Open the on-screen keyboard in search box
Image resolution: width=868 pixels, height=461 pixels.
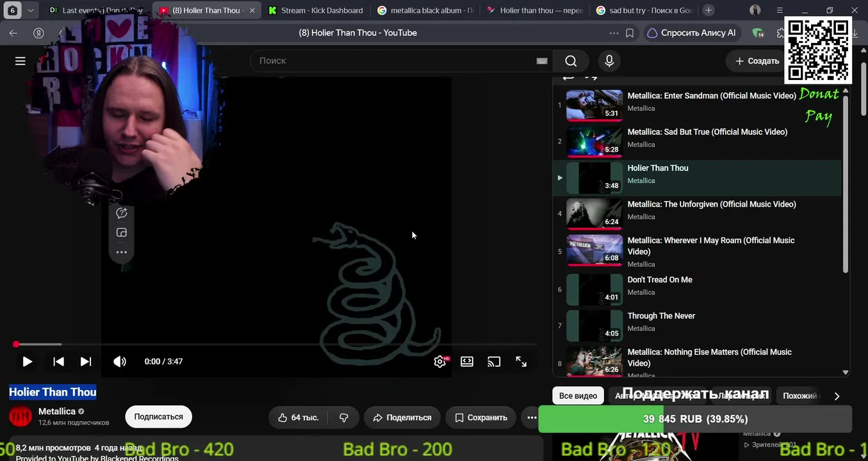coord(542,61)
